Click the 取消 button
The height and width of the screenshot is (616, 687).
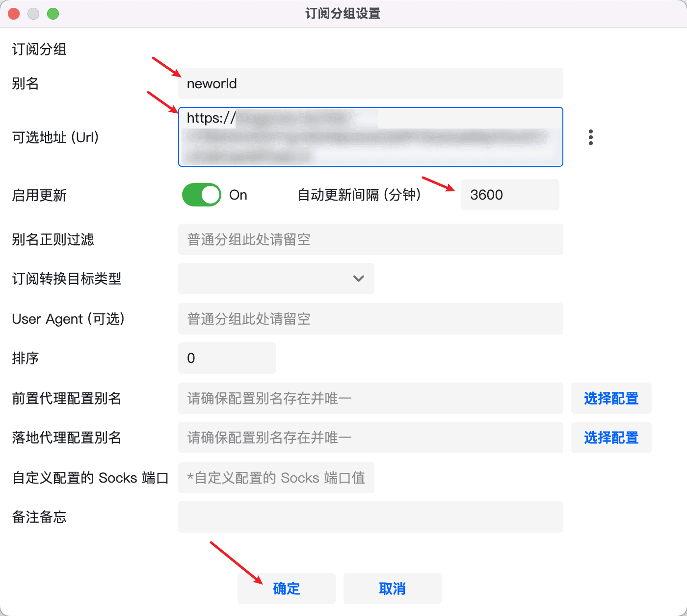[x=392, y=588]
